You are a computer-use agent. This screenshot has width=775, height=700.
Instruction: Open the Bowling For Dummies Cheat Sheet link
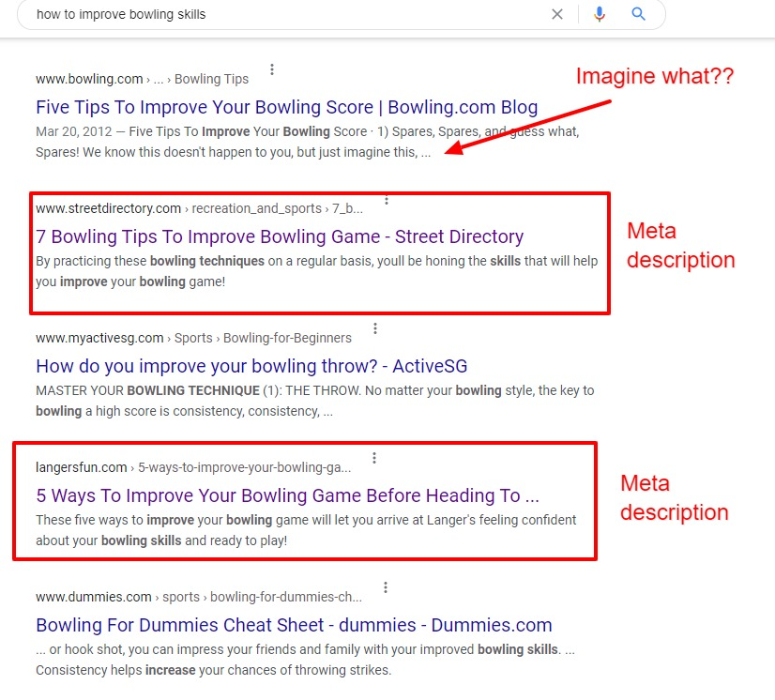pyautogui.click(x=295, y=625)
